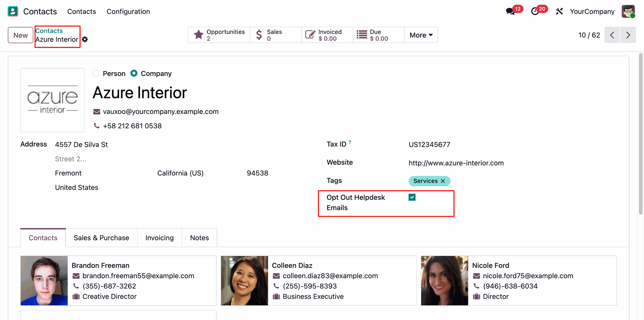Open Opportunities star stat button

(219, 35)
